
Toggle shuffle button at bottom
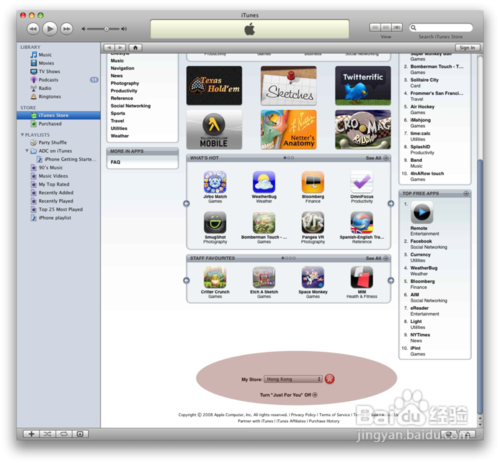coord(48,434)
